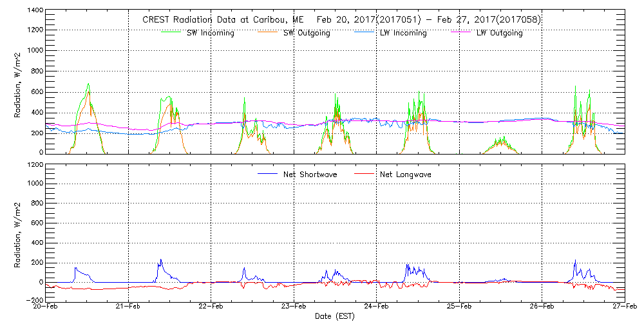Select the SW Outgoing legend label
Viewport: 644px width, 322px height.
pos(307,33)
